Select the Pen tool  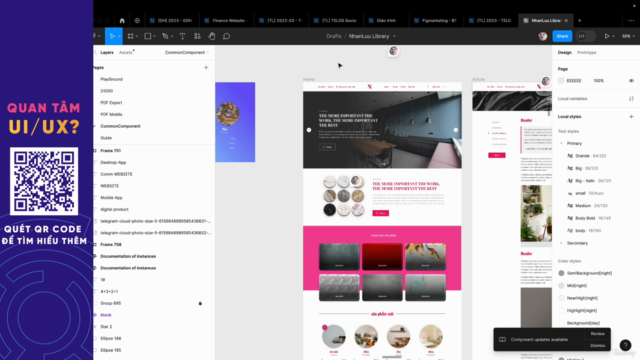tap(165, 36)
